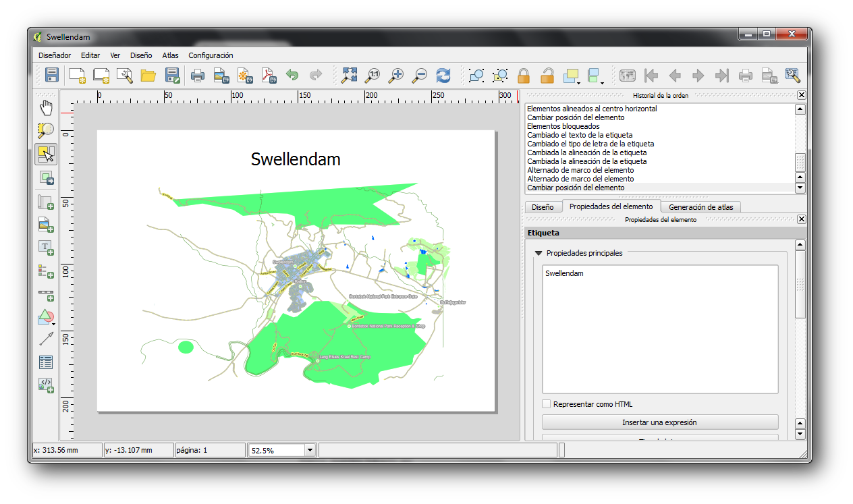Duplicate the current composer
The width and height of the screenshot is (853, 504).
pyautogui.click(x=101, y=75)
